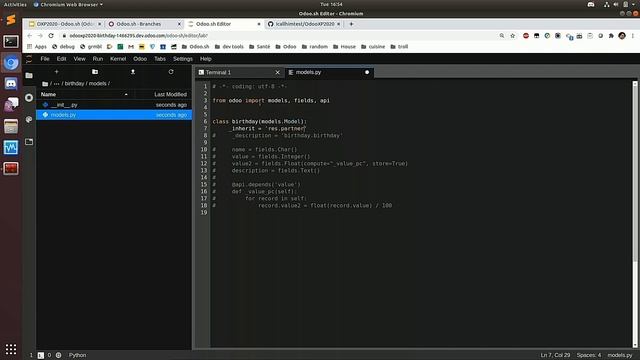Navigate to models folder in breadcrumb

98,84
